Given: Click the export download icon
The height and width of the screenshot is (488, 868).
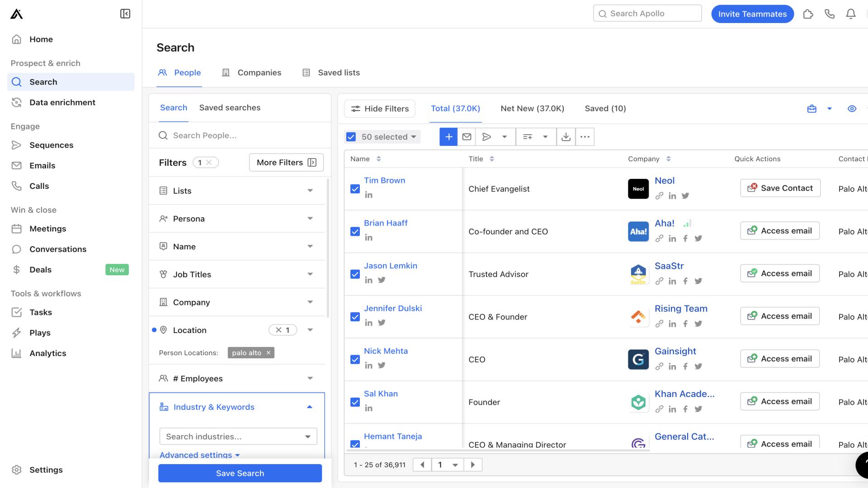Looking at the screenshot, I should 566,137.
